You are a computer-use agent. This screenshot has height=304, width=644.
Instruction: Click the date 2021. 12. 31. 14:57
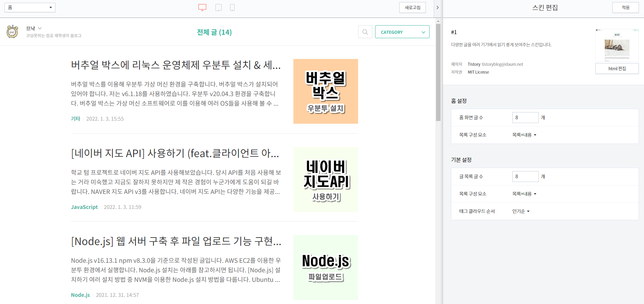pos(117,295)
